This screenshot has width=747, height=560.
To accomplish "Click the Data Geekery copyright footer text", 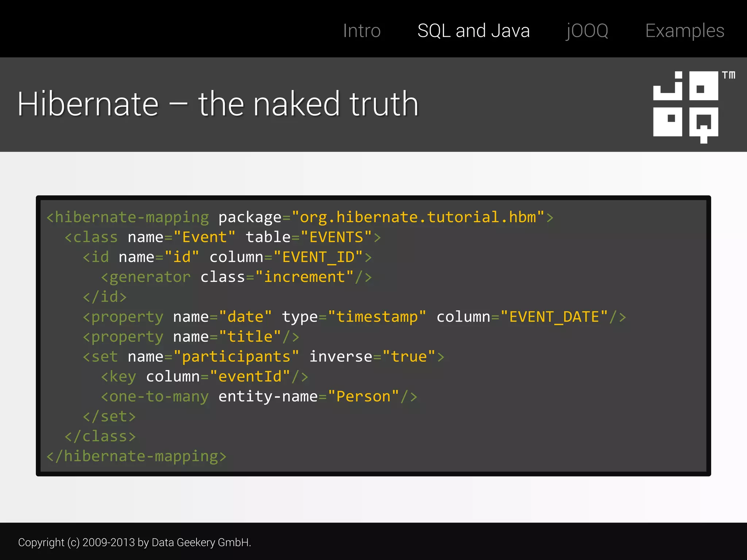I will coord(135,542).
